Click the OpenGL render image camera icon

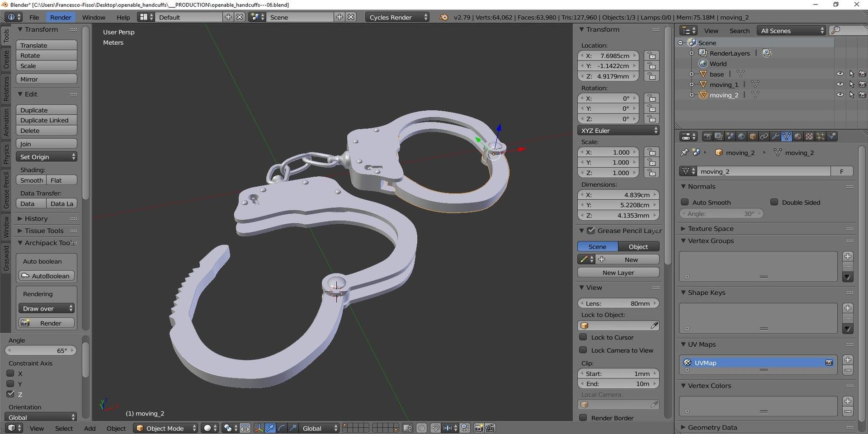pos(479,428)
